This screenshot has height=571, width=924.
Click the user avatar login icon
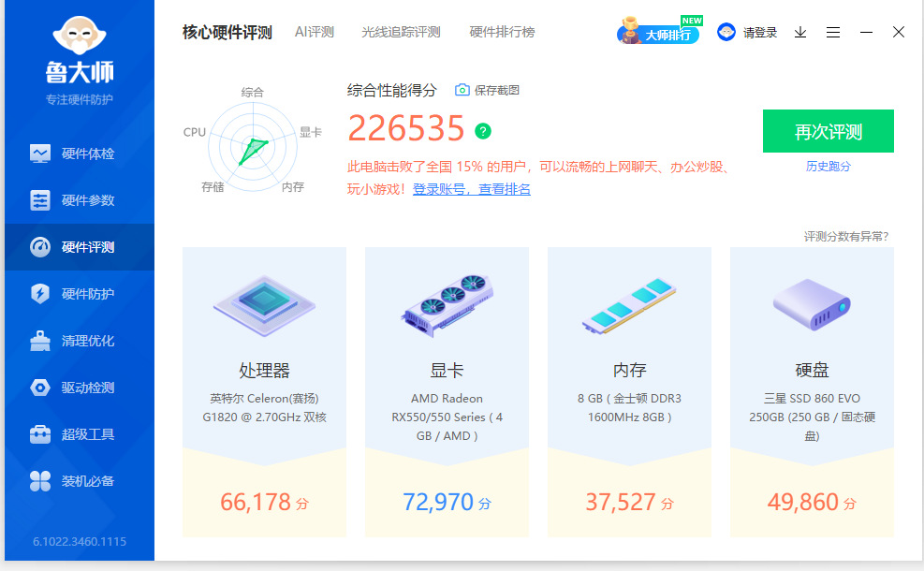click(726, 32)
